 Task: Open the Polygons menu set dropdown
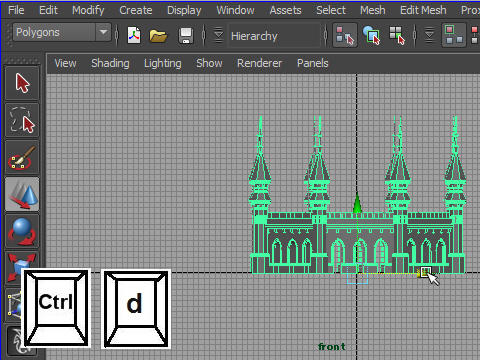[x=62, y=32]
